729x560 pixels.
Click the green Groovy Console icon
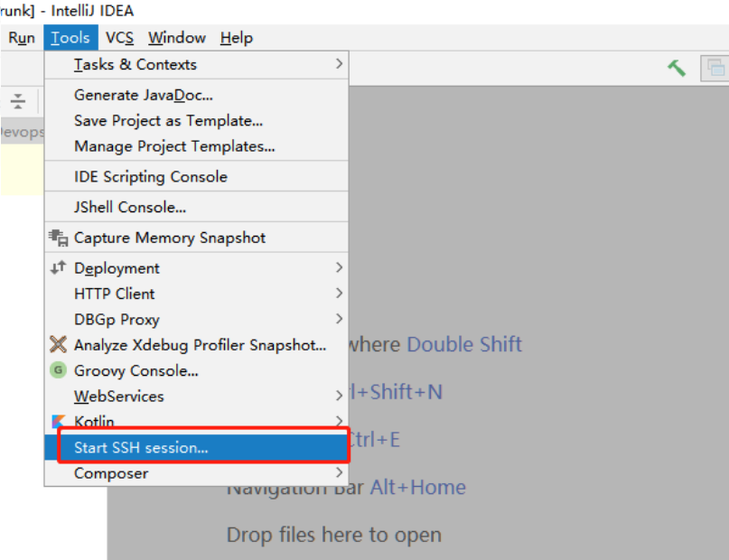[59, 370]
